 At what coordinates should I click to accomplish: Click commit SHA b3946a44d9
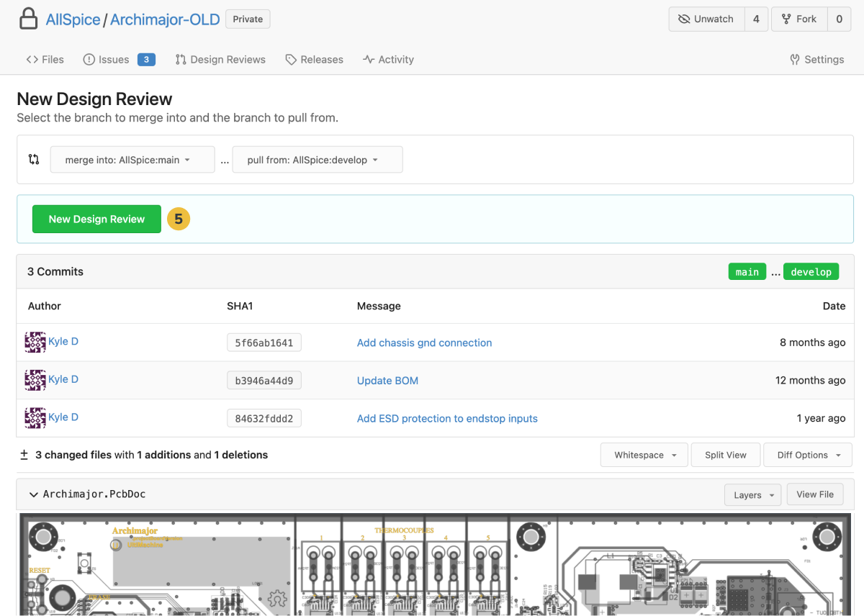[264, 380]
